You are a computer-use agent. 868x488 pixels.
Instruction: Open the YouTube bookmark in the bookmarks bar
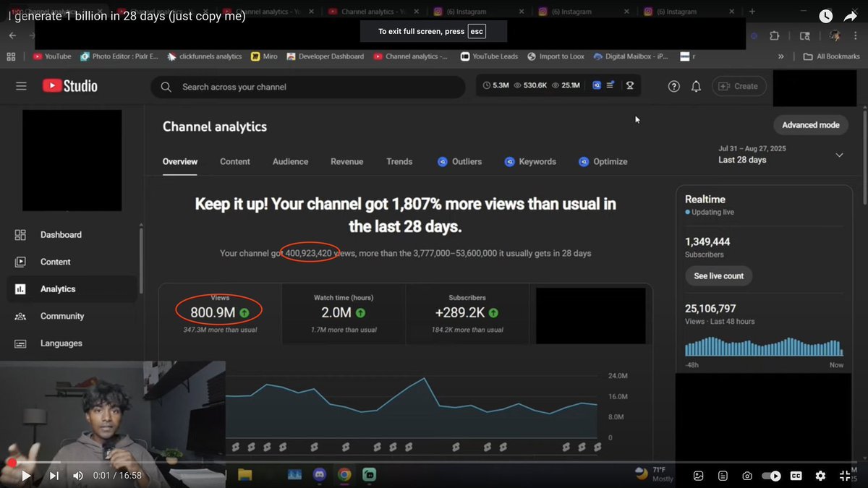[x=52, y=56]
